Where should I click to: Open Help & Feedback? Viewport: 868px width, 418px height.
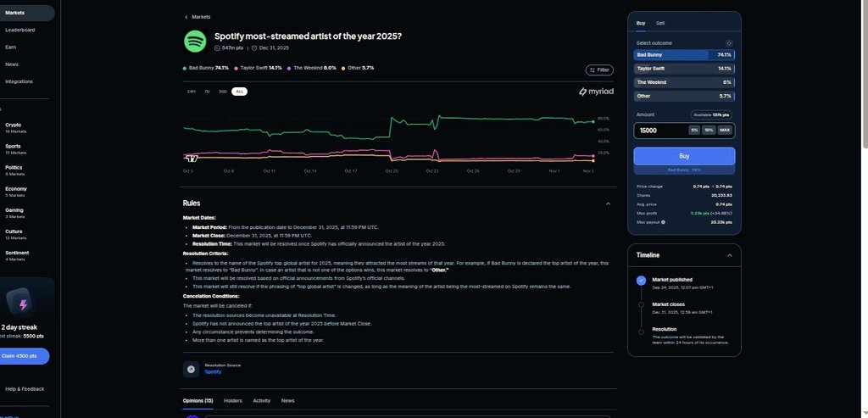[x=25, y=389]
